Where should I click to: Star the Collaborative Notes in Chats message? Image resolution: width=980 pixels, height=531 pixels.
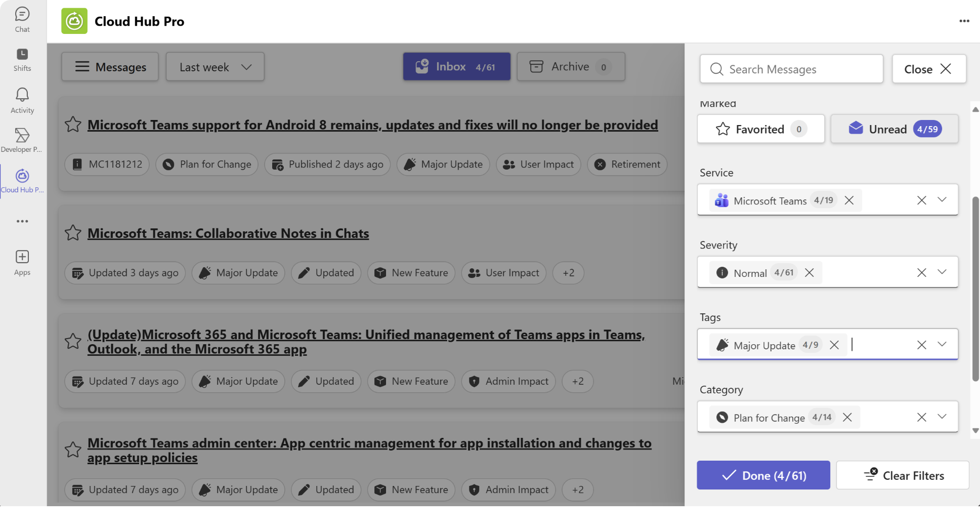click(73, 233)
